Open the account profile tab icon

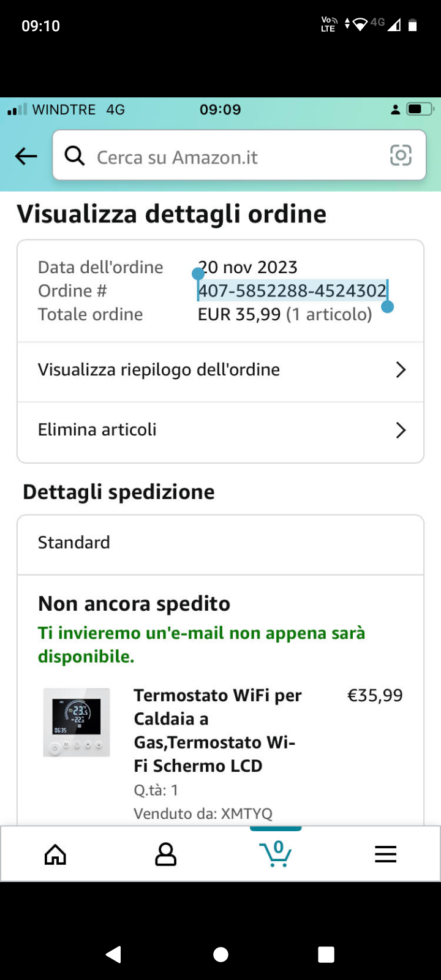(x=165, y=854)
